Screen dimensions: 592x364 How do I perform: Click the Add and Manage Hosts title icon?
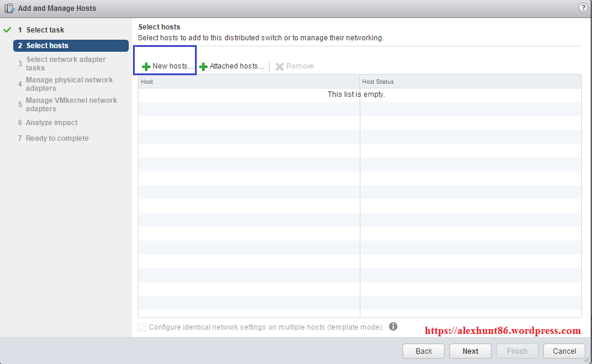click(x=10, y=8)
